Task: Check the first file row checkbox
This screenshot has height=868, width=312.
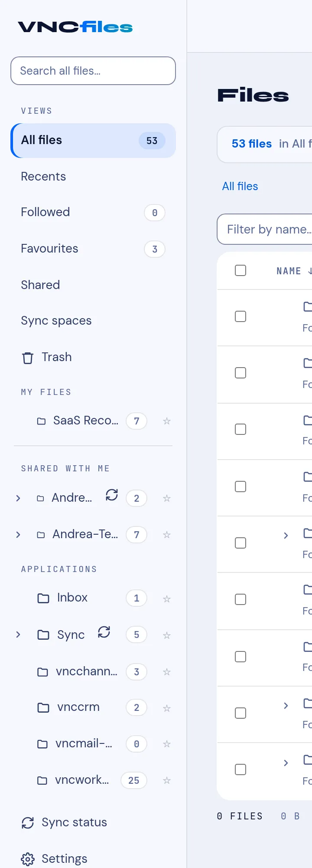Action: pos(240,316)
